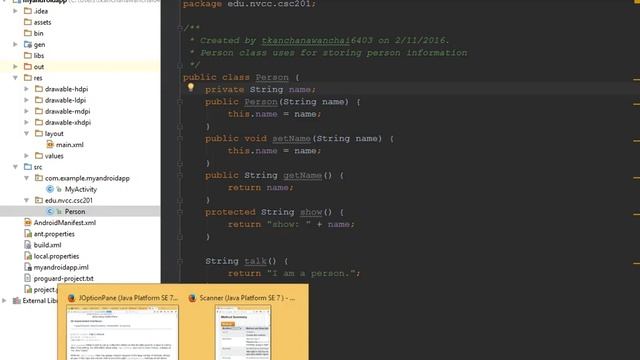Select the res folder icon
Screen dimensions: 640x360
point(28,78)
